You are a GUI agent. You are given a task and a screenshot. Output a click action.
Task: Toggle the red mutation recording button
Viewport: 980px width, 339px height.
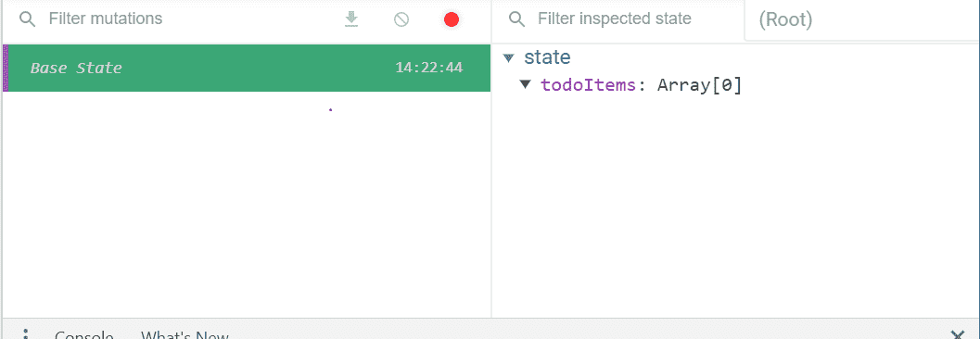point(452,20)
